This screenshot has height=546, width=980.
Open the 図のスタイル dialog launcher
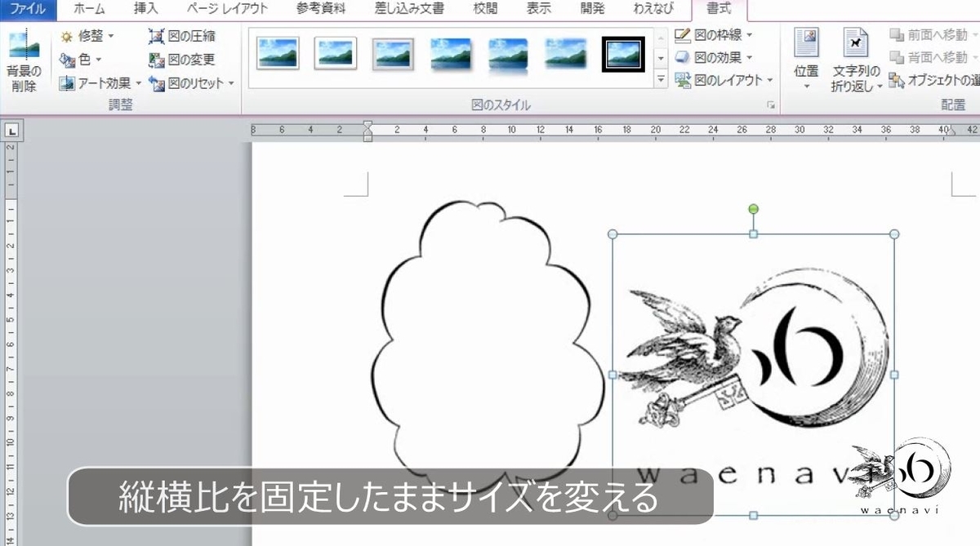coord(769,105)
